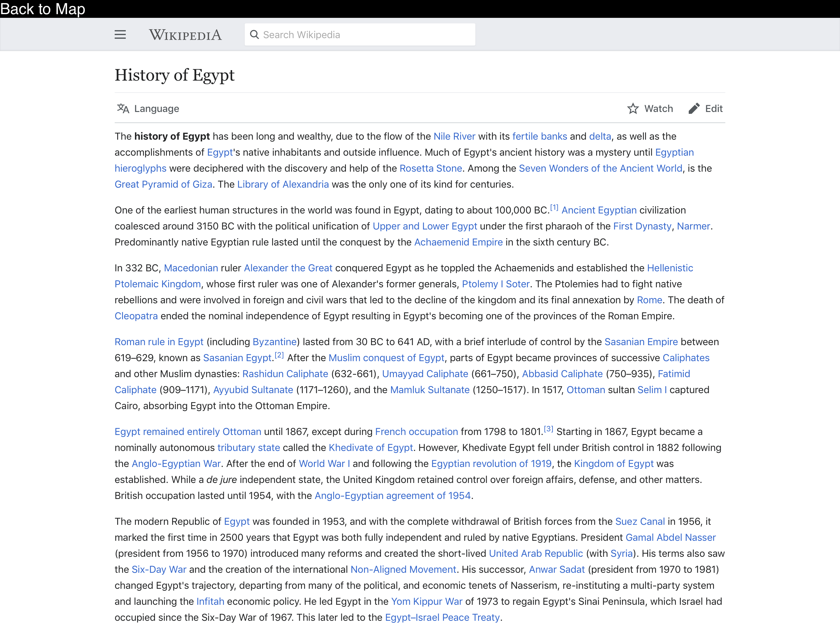The width and height of the screenshot is (840, 630).
Task: Open tributary state link
Action: (x=248, y=447)
